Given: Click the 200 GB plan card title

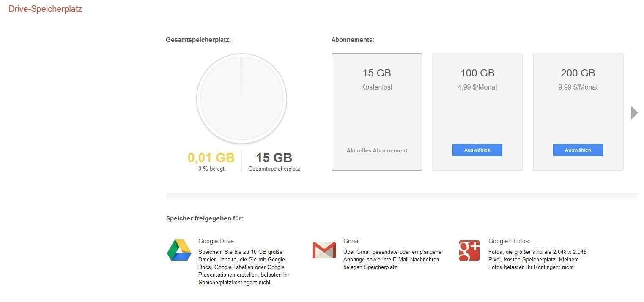Looking at the screenshot, I should (x=578, y=73).
